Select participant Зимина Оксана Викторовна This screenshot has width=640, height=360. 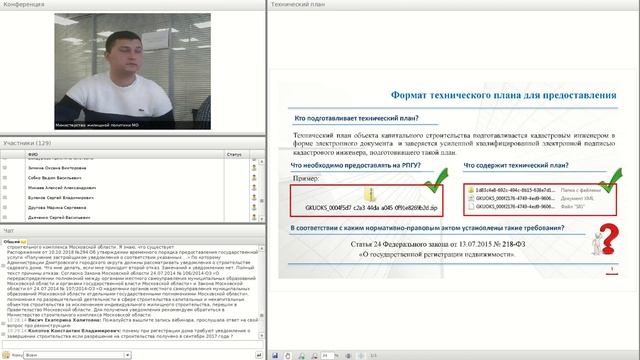point(57,168)
